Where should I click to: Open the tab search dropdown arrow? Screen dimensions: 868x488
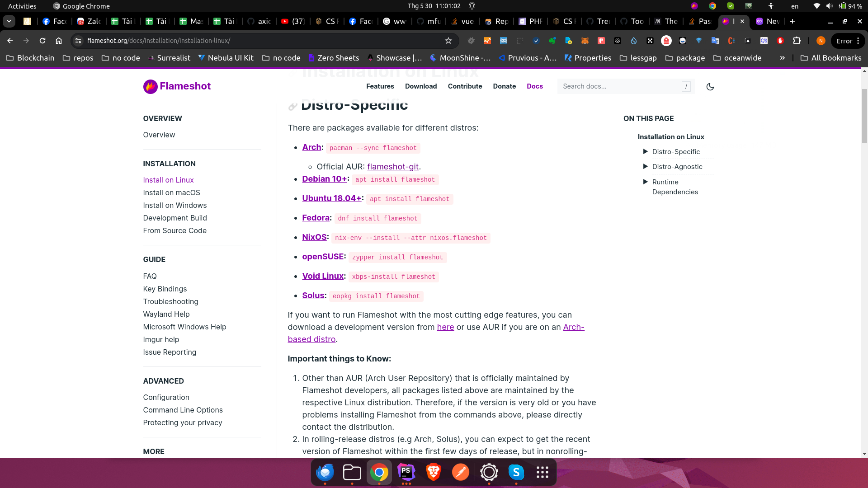(9, 21)
